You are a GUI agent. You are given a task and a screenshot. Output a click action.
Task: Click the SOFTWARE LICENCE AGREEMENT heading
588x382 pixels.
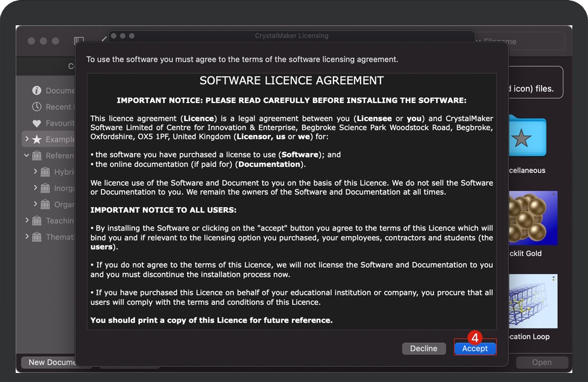[292, 81]
